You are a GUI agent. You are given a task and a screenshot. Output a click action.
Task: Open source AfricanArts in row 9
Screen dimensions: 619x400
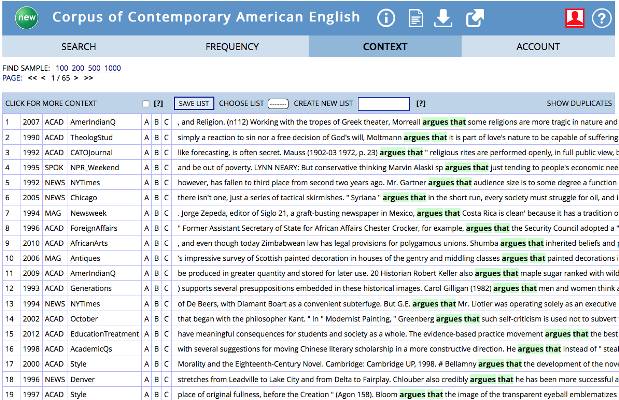coord(89,243)
